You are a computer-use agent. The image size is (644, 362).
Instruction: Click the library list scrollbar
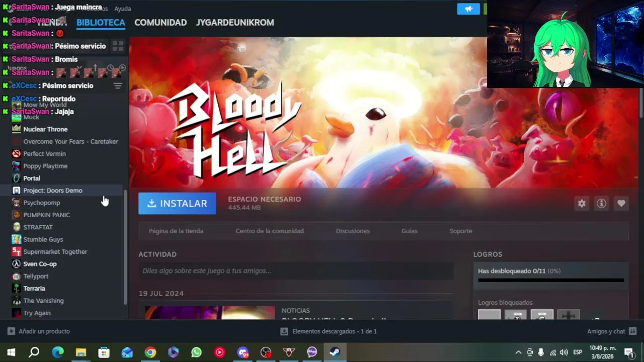(x=125, y=247)
